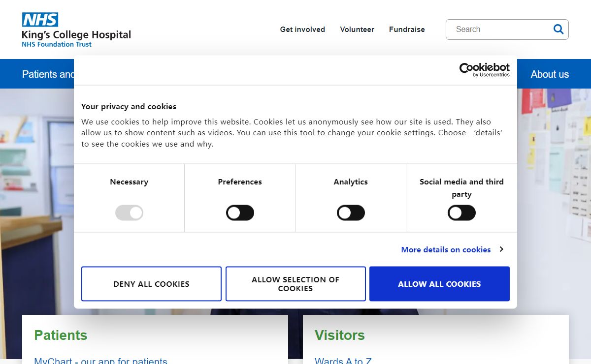Viewport: 591px width, 364px height.
Task: Click Deny All Cookies button
Action: click(x=151, y=284)
